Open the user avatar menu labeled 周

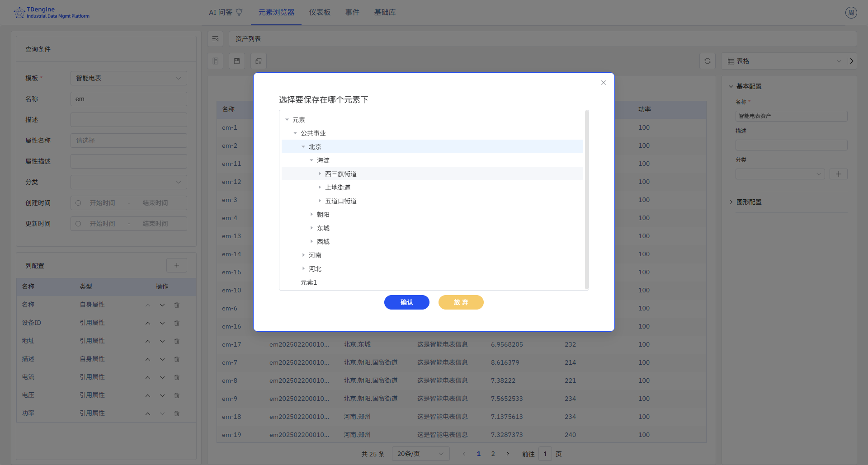coord(851,12)
